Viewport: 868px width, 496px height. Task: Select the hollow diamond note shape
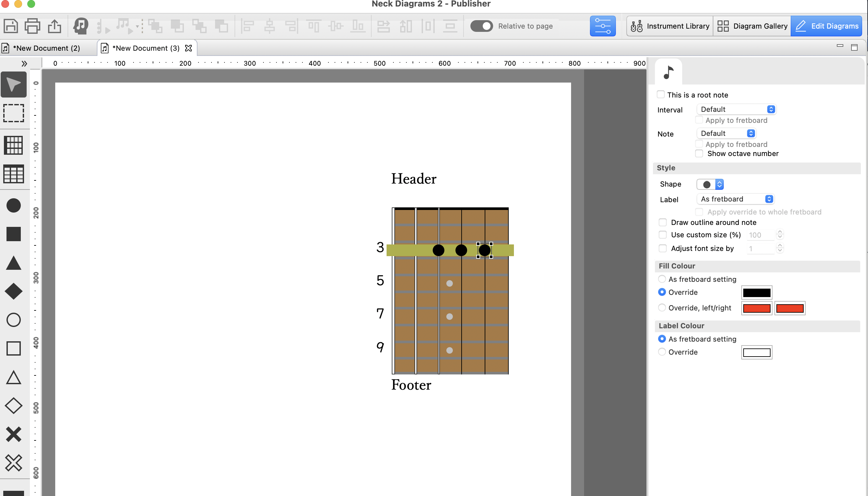coord(14,406)
